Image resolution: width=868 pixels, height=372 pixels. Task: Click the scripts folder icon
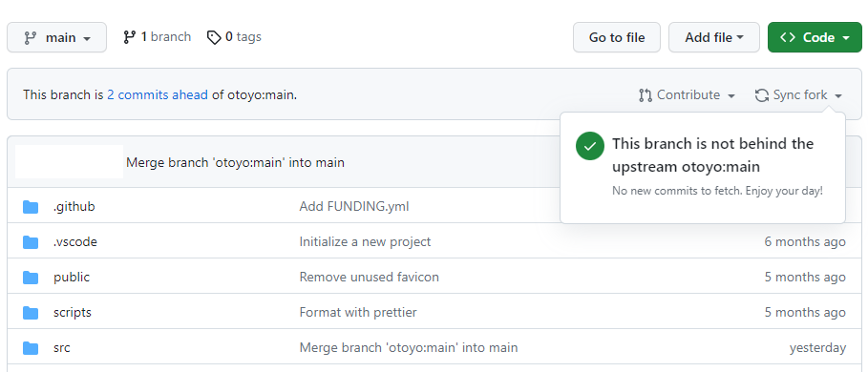pyautogui.click(x=31, y=313)
